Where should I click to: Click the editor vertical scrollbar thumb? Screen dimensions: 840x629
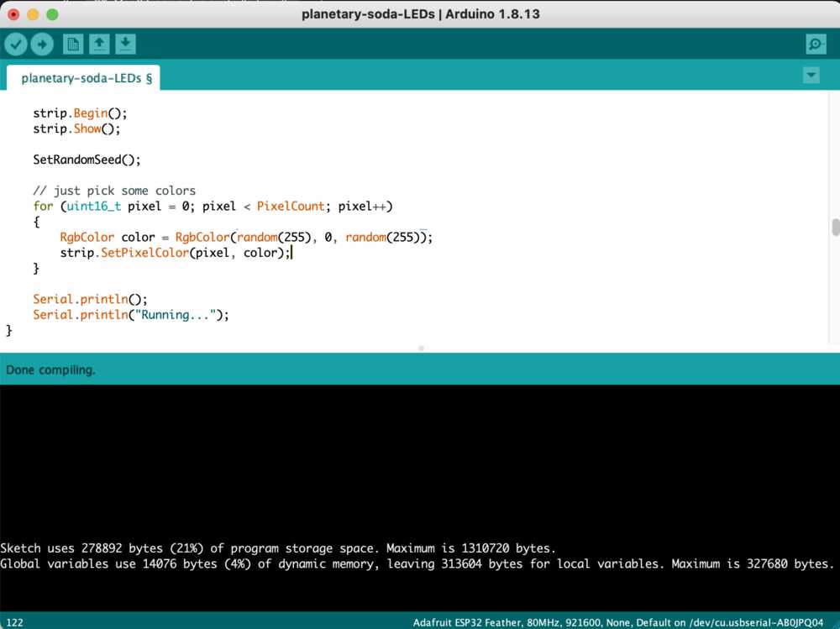(835, 228)
